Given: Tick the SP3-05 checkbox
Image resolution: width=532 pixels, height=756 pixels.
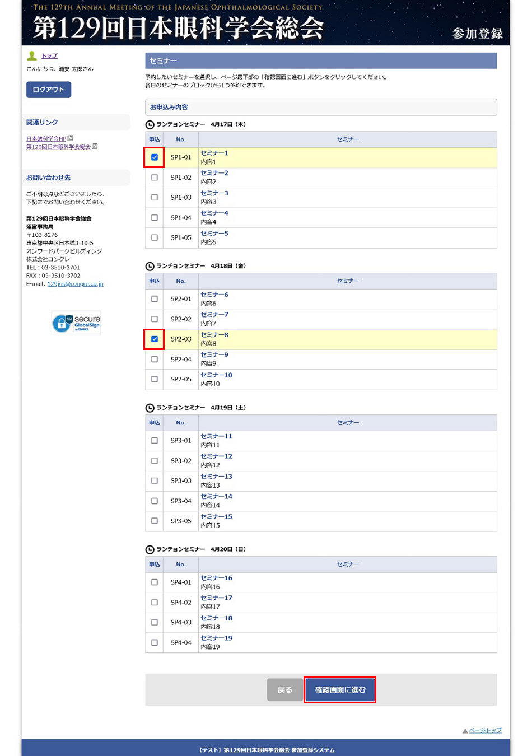Looking at the screenshot, I should (155, 521).
